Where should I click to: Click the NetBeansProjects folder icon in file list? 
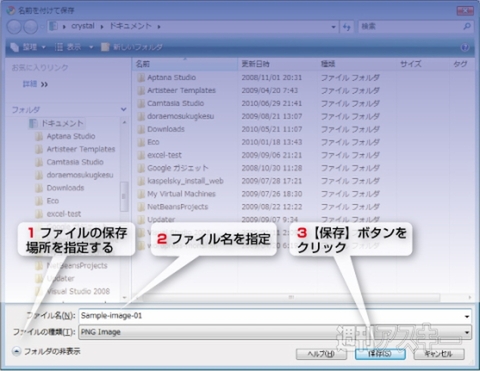141,207
